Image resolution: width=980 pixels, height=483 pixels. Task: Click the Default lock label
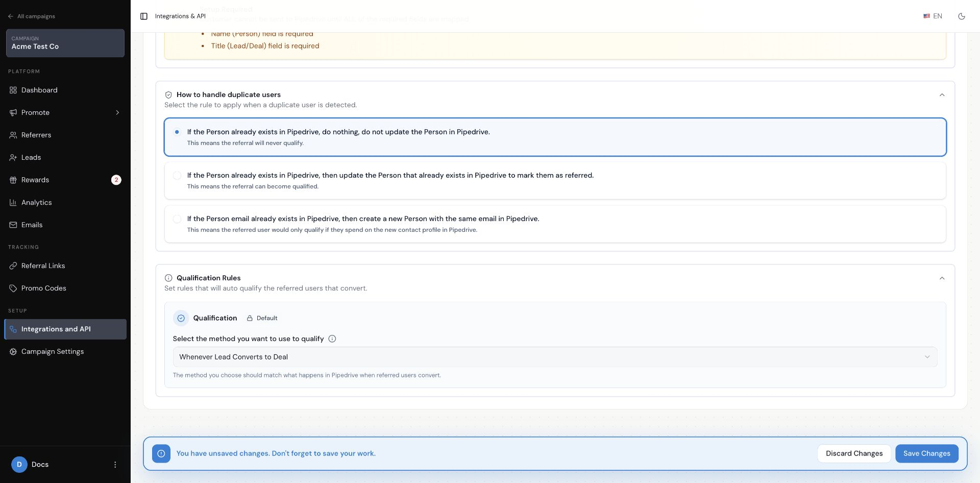point(262,318)
